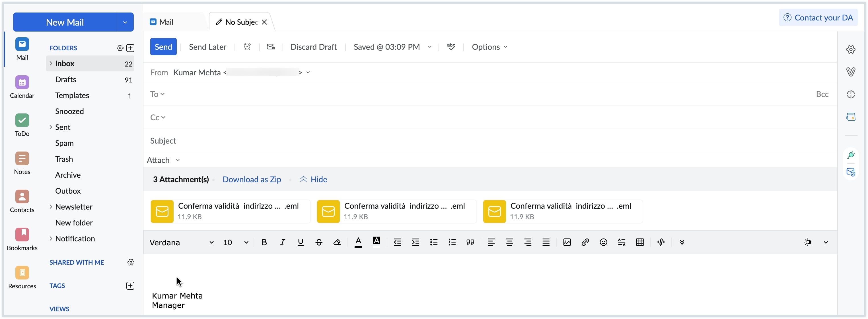Open the Options dropdown

tap(489, 47)
